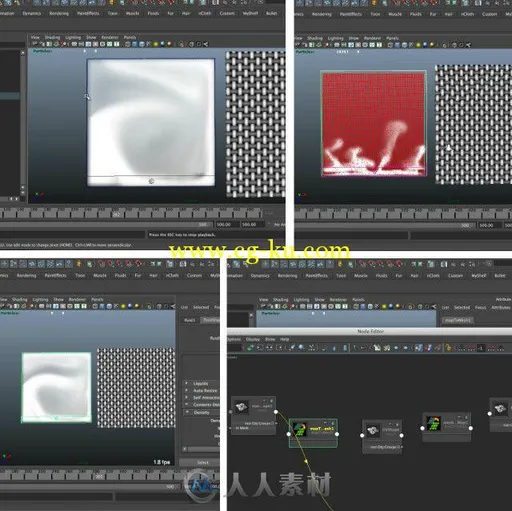Screen dimensions: 512x511
Task: Click blue globe icon in Node Editor toolbar
Action: tap(301, 348)
